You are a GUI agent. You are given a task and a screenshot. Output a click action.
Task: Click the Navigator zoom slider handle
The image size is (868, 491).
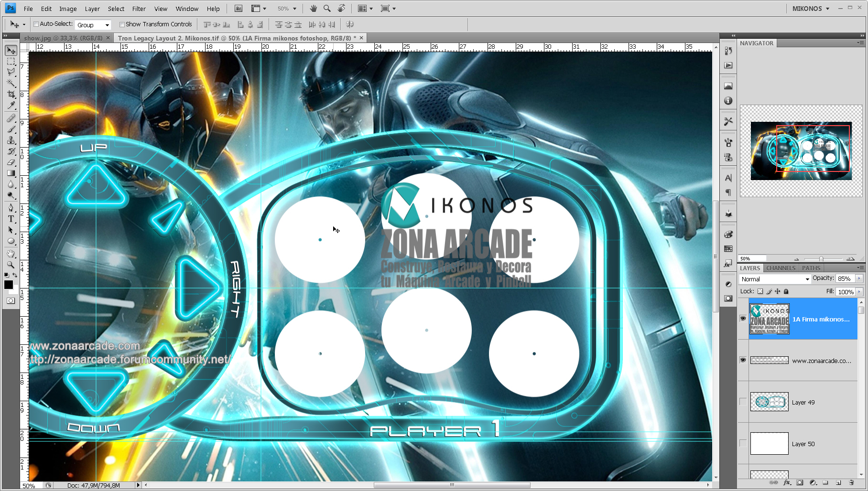click(821, 259)
